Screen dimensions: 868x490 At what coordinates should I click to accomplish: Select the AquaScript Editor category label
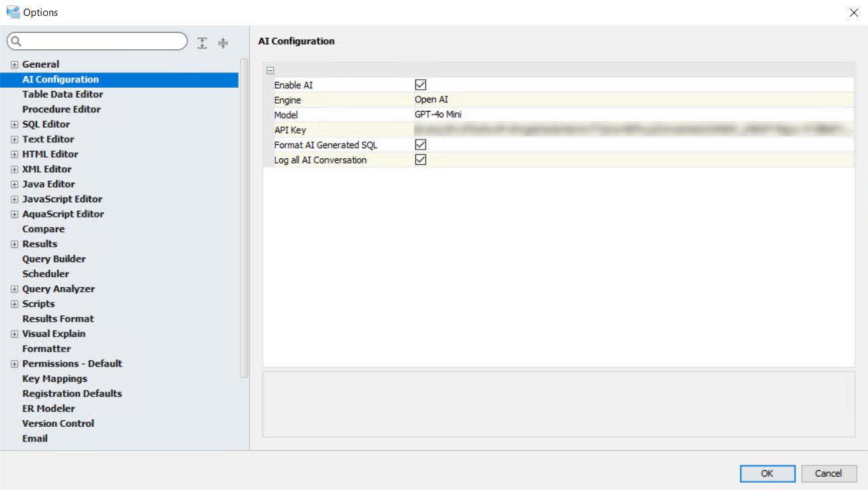click(x=63, y=214)
